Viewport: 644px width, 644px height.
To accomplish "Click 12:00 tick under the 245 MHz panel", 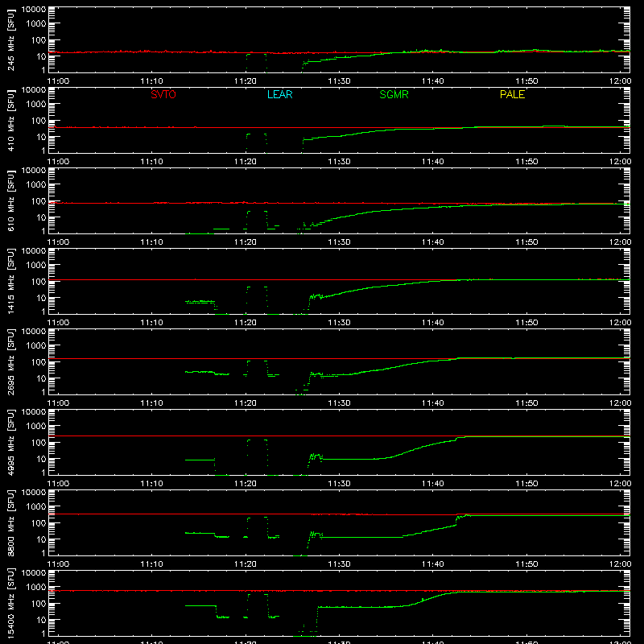I will [620, 81].
